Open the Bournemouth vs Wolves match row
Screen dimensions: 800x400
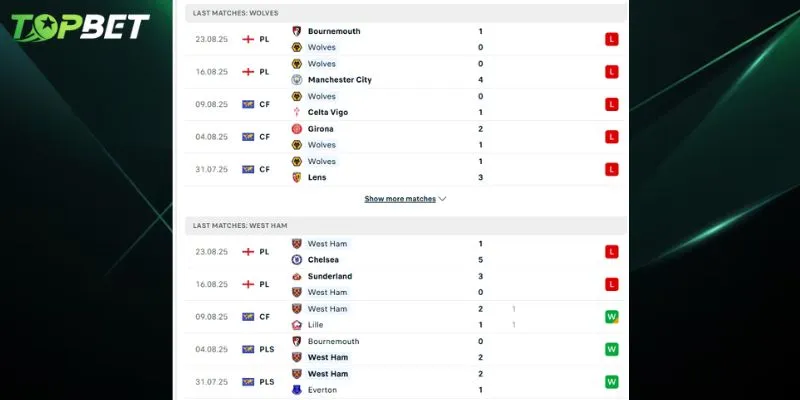click(400, 39)
